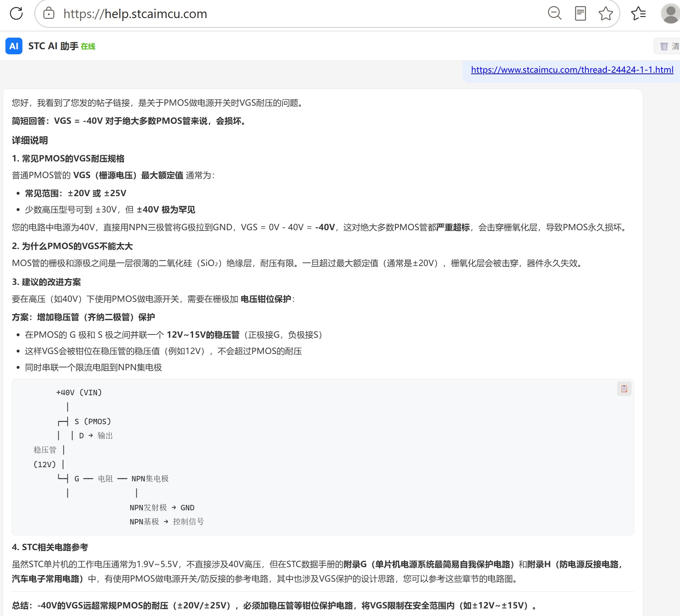
Task: Click the STC AI 助手 title
Action: (x=53, y=46)
